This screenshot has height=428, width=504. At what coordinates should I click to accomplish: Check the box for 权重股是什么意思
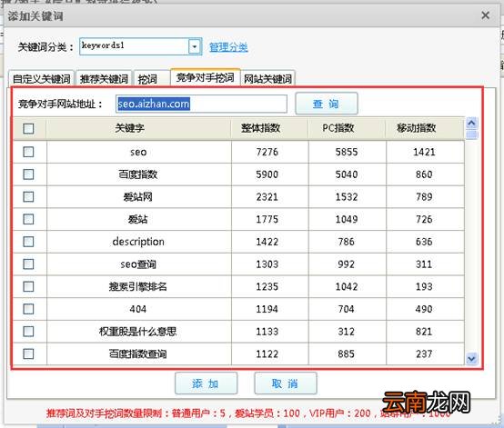[x=28, y=331]
